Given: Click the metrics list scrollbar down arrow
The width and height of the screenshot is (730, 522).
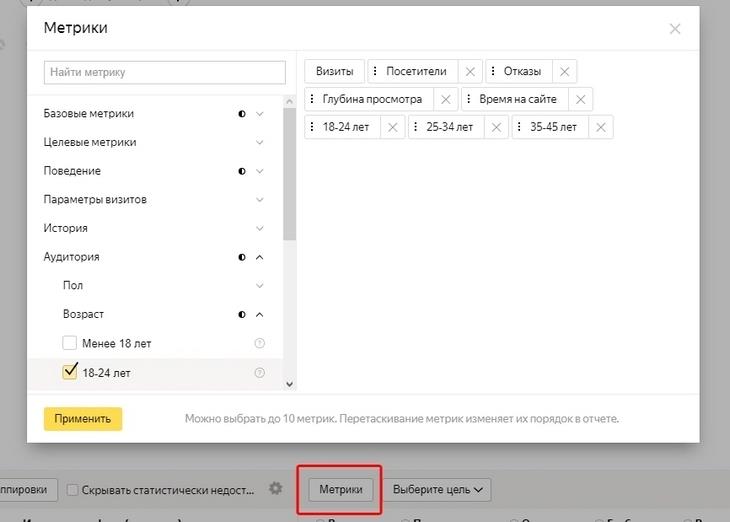Looking at the screenshot, I should coord(290,383).
